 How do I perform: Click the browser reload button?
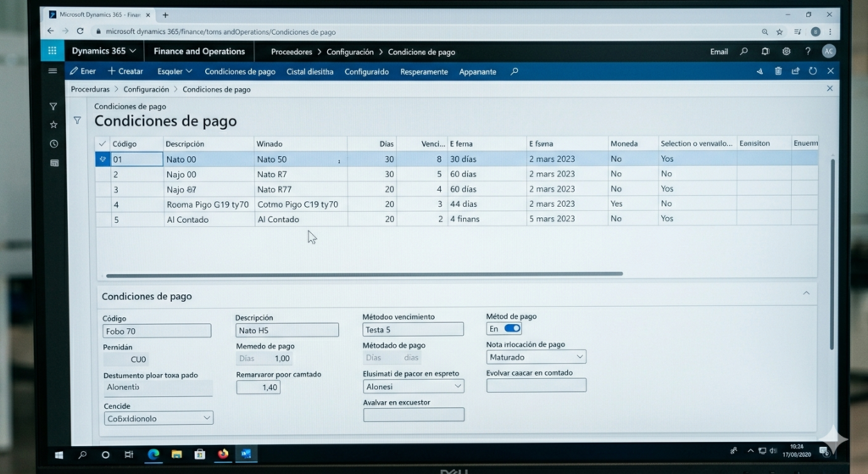(81, 31)
